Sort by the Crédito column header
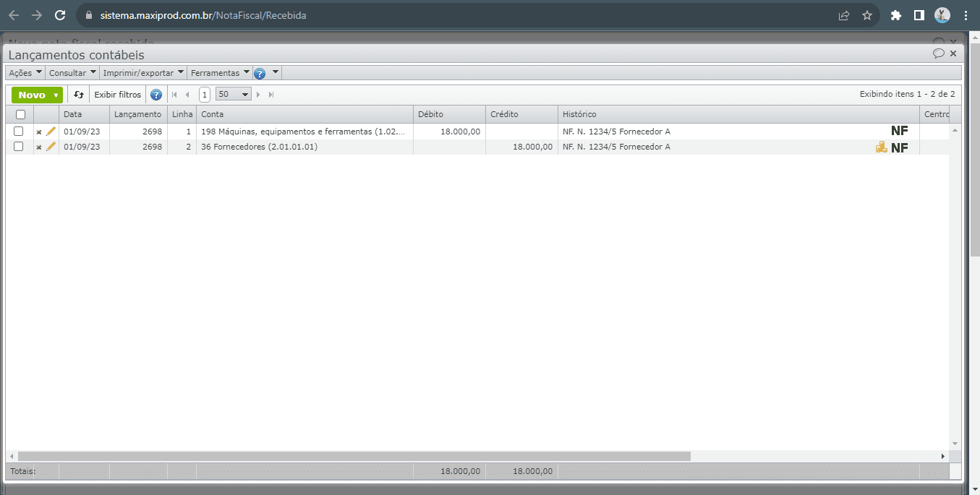Image resolution: width=980 pixels, height=495 pixels. pos(521,114)
